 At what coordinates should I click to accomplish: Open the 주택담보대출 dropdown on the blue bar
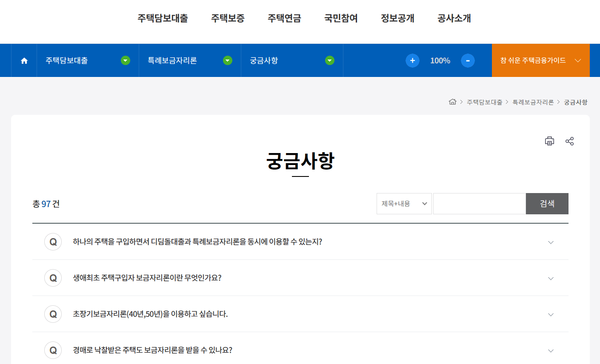pos(125,60)
